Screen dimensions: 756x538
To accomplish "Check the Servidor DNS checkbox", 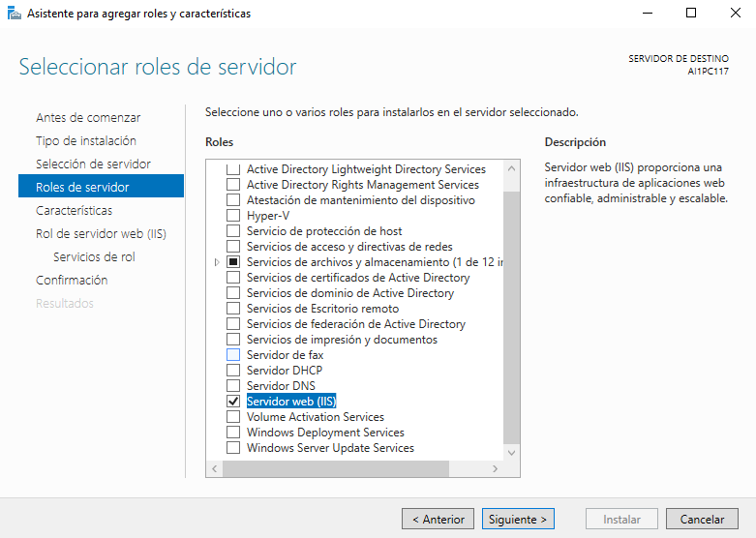I will (233, 386).
